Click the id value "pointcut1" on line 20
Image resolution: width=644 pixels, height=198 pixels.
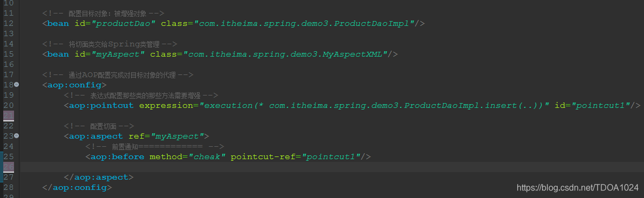(600, 106)
